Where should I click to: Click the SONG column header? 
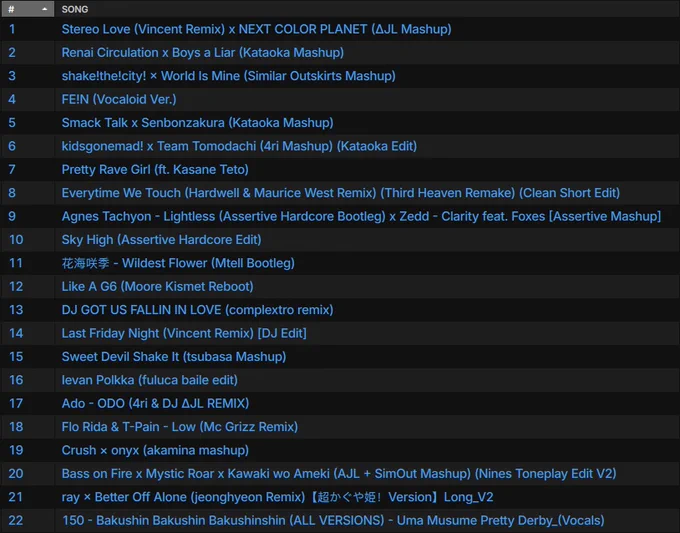[x=75, y=9]
